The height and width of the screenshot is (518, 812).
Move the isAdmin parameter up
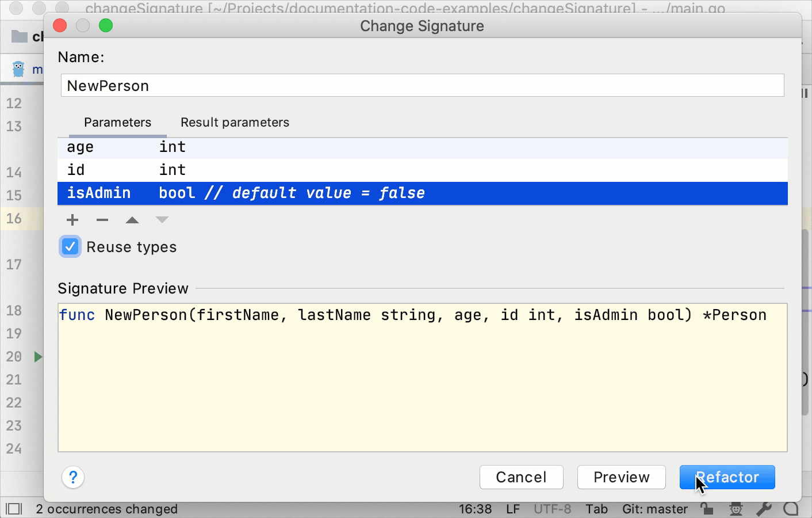click(x=132, y=220)
